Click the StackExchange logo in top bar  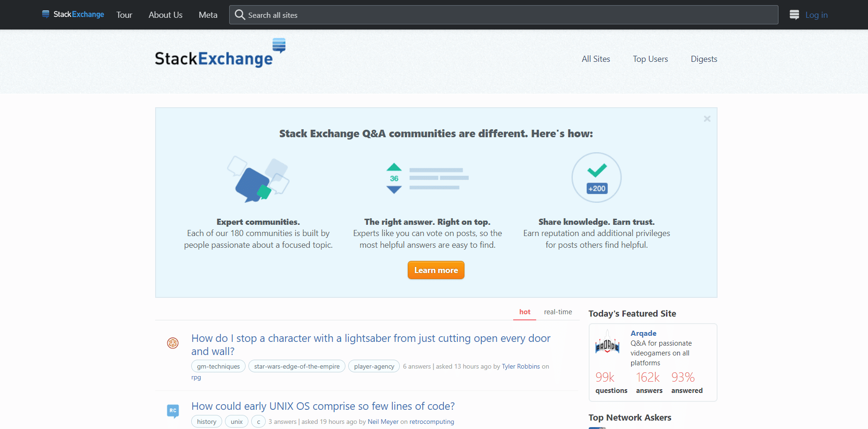tap(73, 15)
